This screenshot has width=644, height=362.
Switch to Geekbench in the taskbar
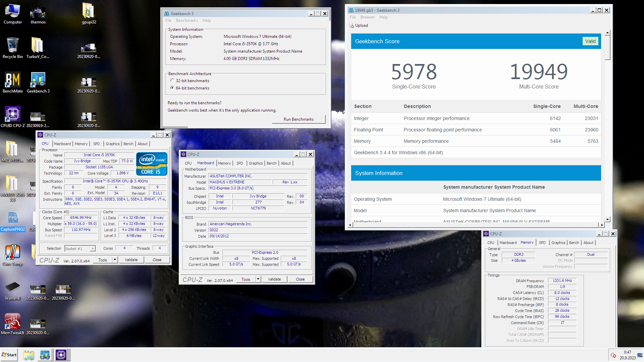tap(45, 355)
